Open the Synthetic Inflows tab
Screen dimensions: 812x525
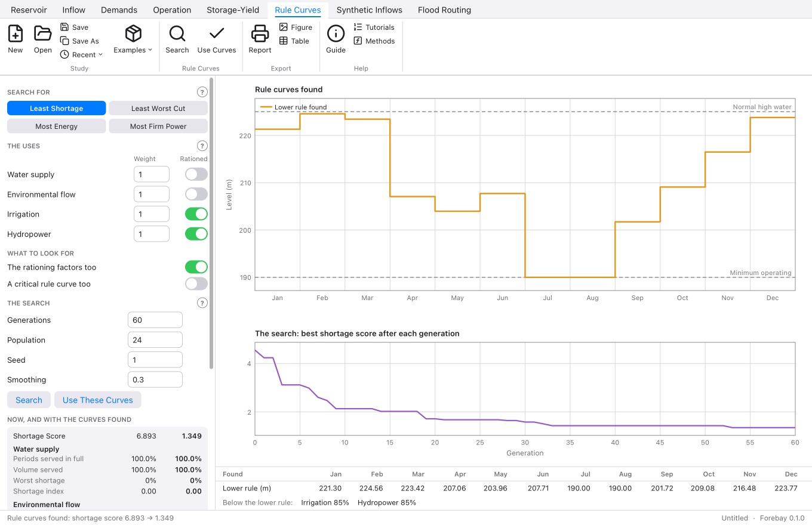point(370,10)
